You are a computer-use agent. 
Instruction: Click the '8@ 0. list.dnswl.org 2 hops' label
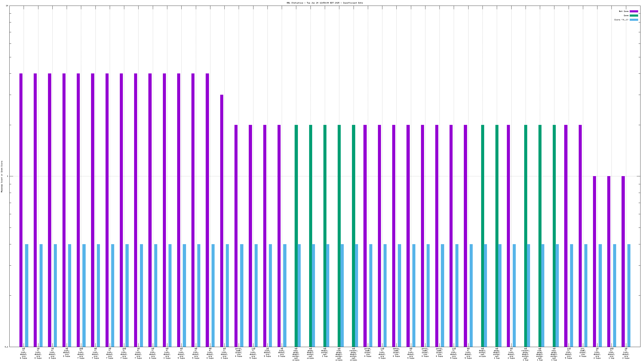coord(511,353)
